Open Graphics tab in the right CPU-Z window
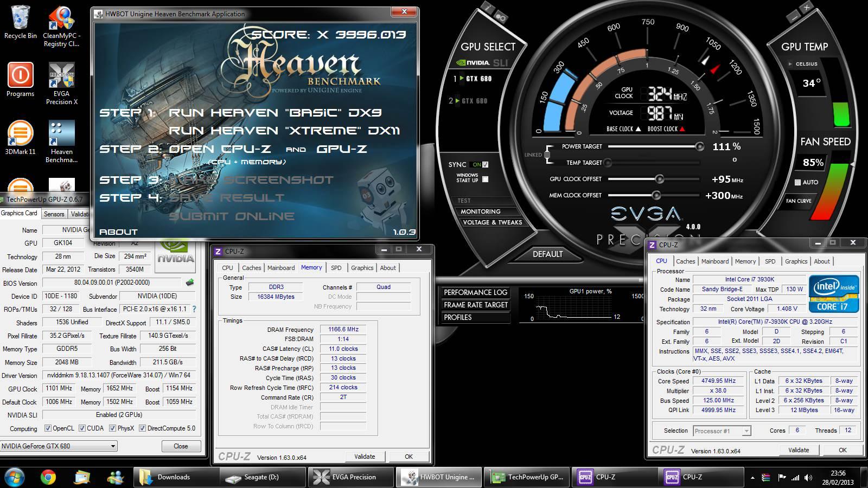868x488 pixels. pos(796,261)
